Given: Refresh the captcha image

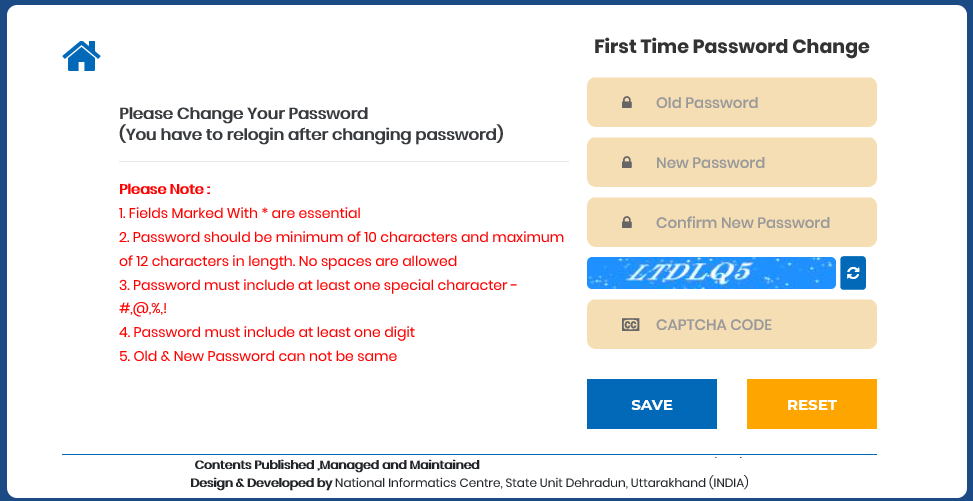Looking at the screenshot, I should (x=852, y=273).
